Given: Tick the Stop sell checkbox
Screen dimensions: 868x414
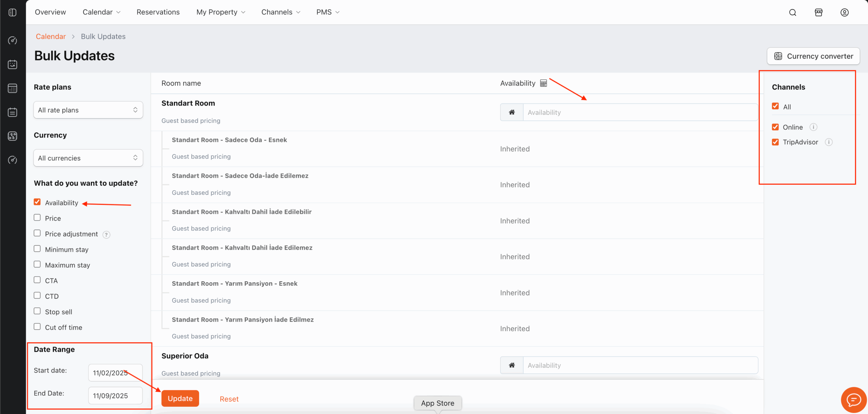Looking at the screenshot, I should [x=37, y=311].
